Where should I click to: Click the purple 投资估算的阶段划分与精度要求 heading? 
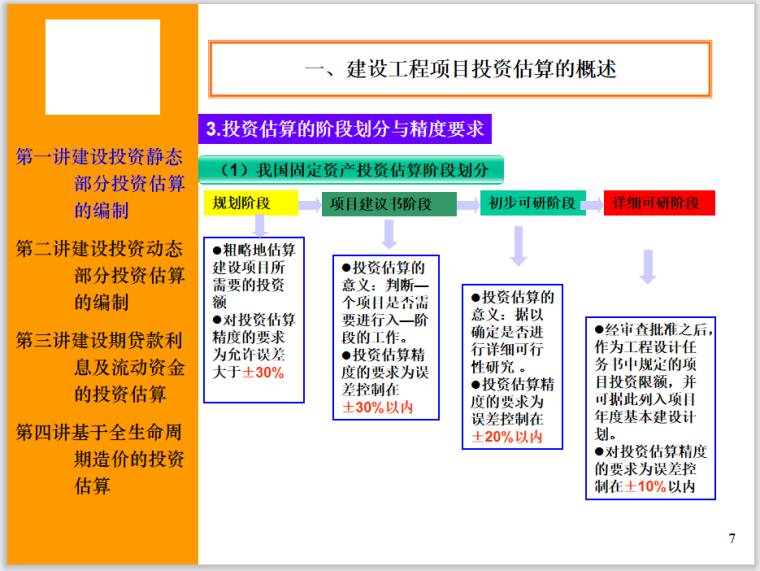345,129
